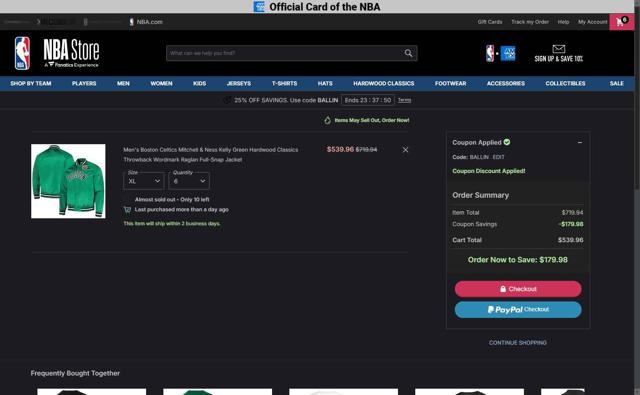
Task: Click the NBA American Express logo
Action: pos(500,53)
